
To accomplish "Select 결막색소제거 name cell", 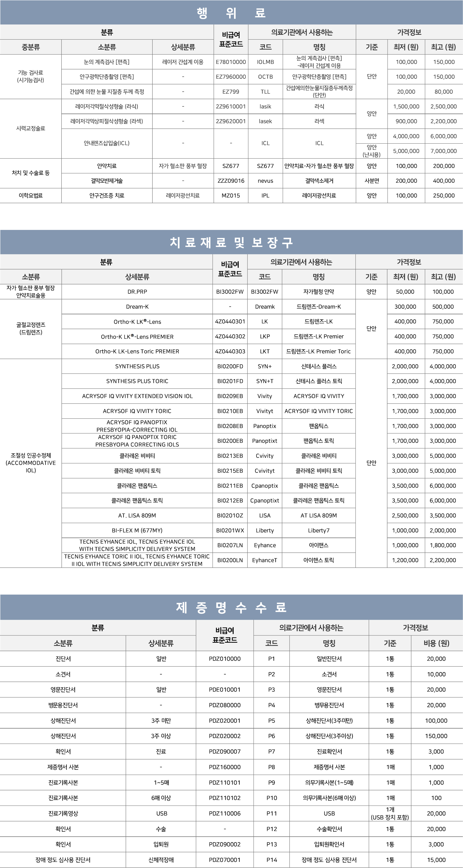I will [x=319, y=181].
